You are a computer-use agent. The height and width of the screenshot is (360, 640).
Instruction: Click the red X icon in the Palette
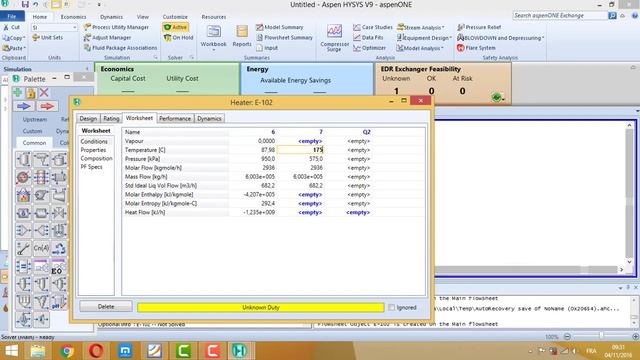coord(44,92)
